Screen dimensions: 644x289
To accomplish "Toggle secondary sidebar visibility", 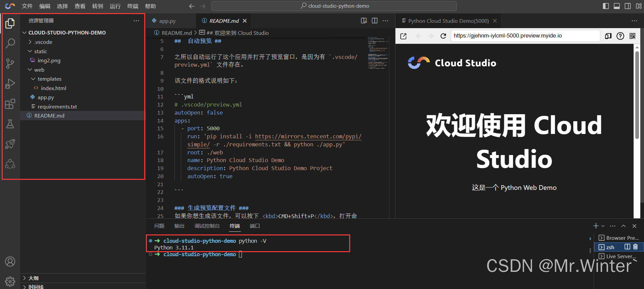I will tap(628, 6).
